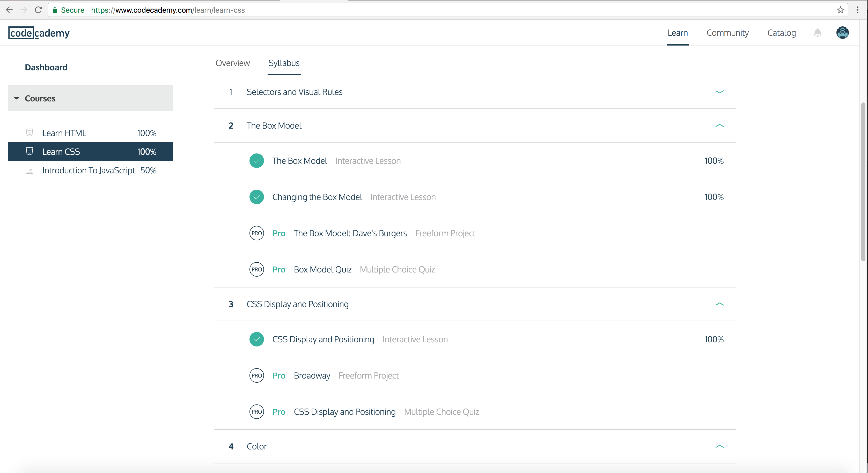Open the Learn HTML course
This screenshot has height=473, width=868.
[x=90, y=133]
